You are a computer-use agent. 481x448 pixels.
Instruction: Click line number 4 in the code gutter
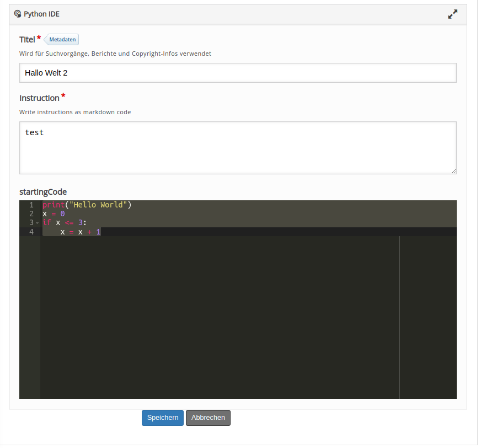coord(30,232)
